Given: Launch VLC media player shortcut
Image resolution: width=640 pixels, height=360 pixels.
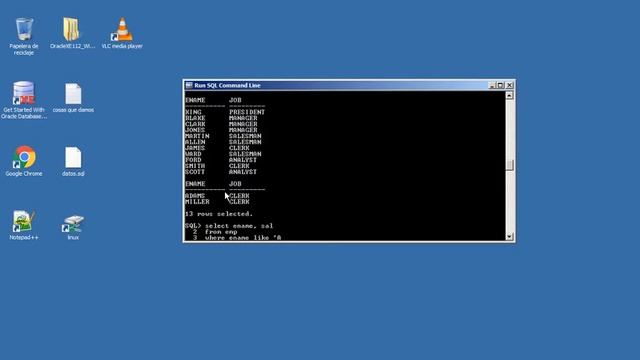Looking at the screenshot, I should click(x=122, y=33).
